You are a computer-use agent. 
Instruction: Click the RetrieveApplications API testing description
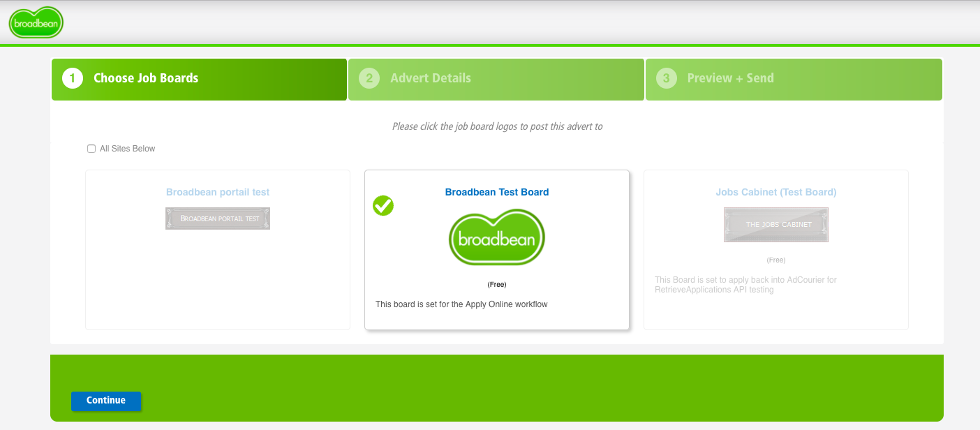(745, 285)
